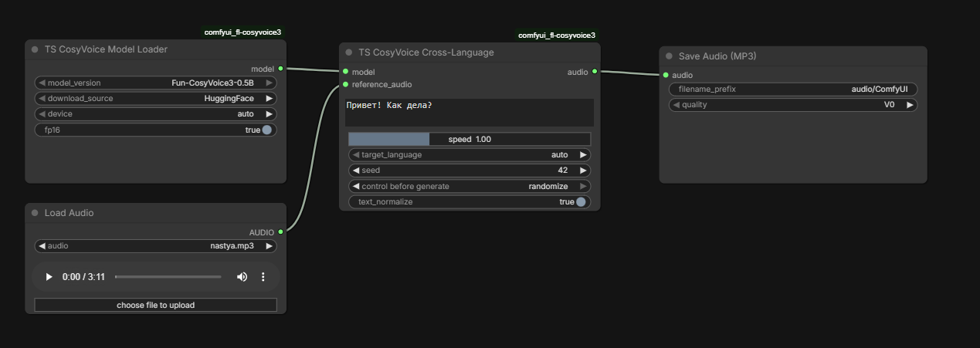980x348 pixels.
Task: Step quality to previous option
Action: point(676,104)
